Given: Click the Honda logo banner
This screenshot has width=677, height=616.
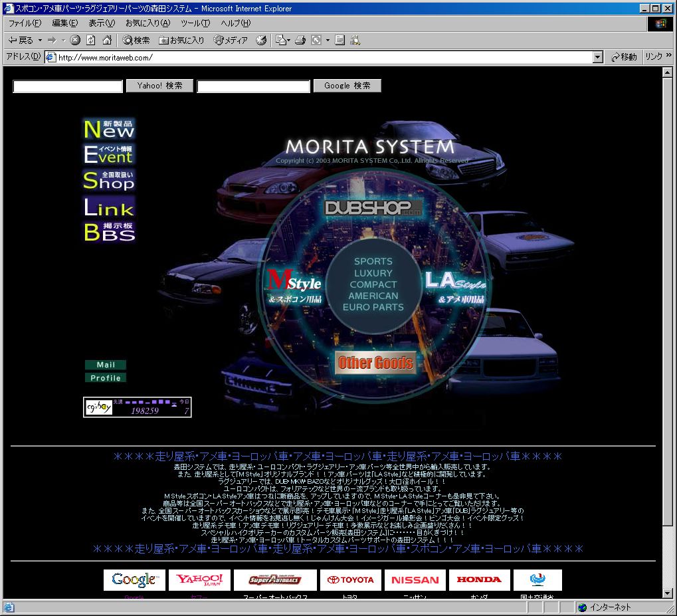Looking at the screenshot, I should (479, 579).
